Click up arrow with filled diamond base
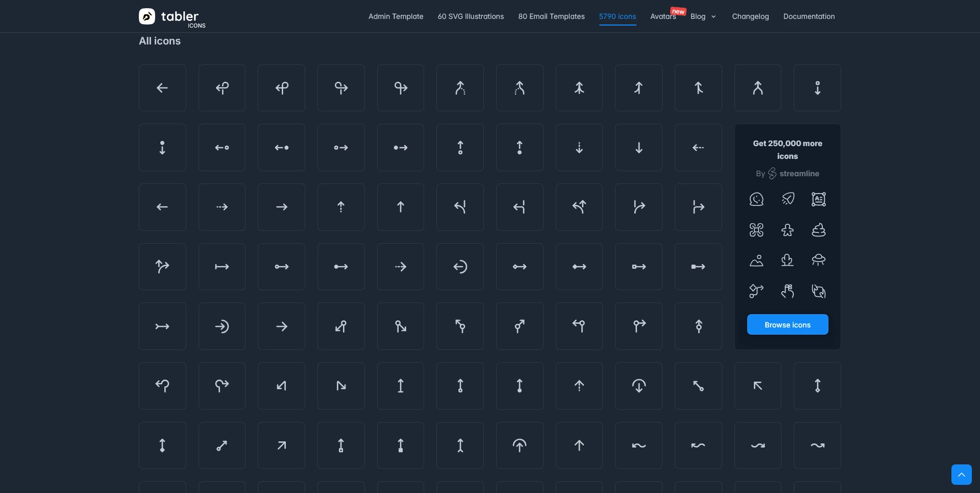Screen dimensions: 980x493 pyautogui.click(x=162, y=445)
